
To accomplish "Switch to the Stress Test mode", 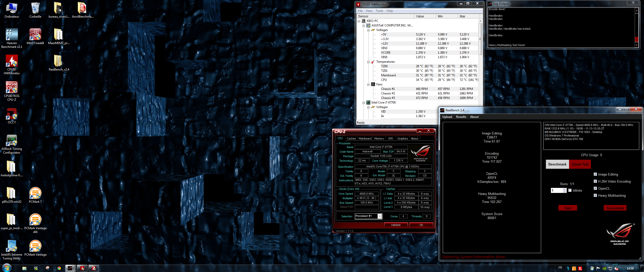I will pyautogui.click(x=580, y=164).
